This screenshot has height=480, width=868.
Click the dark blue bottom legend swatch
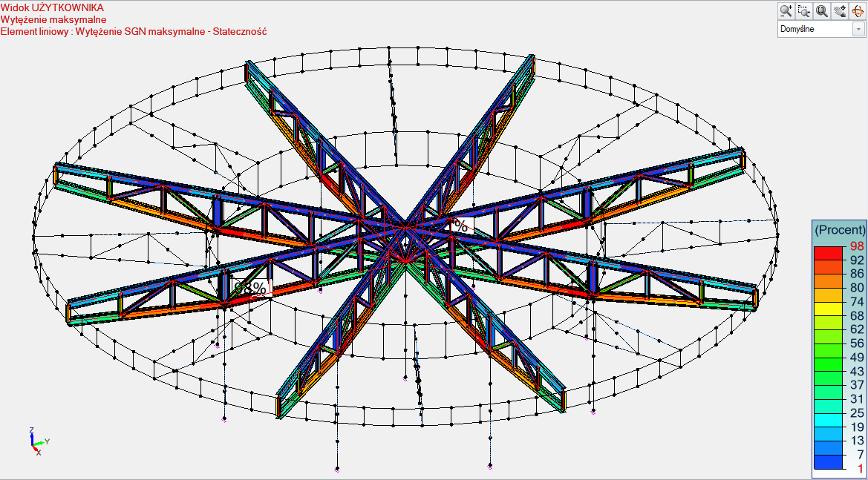click(829, 461)
